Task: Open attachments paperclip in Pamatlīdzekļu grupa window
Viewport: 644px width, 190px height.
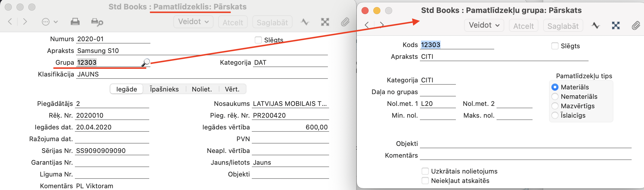Action: 636,26
